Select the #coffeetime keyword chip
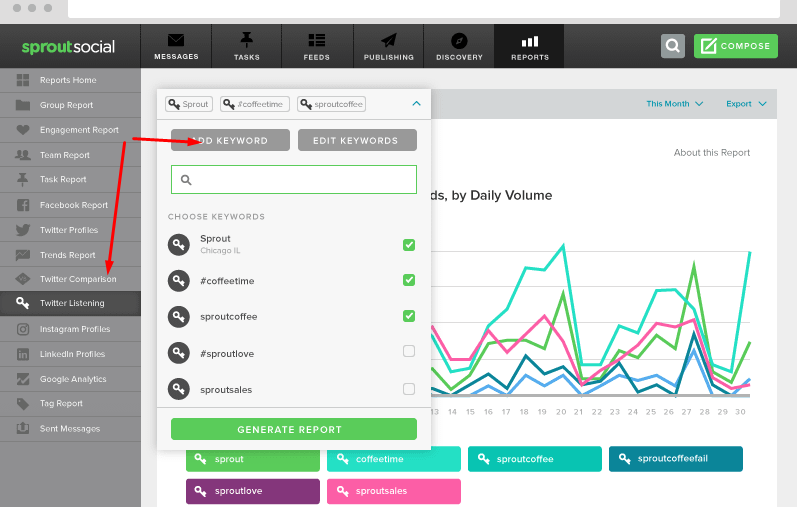Image resolution: width=797 pixels, height=507 pixels. (x=255, y=104)
